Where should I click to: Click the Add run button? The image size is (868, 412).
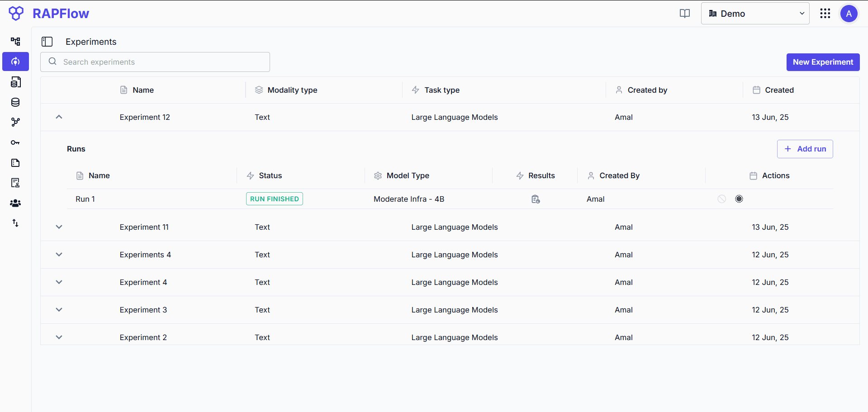805,149
